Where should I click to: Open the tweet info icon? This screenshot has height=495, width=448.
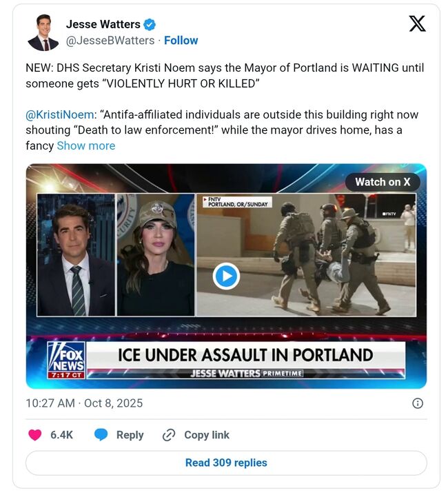(417, 403)
